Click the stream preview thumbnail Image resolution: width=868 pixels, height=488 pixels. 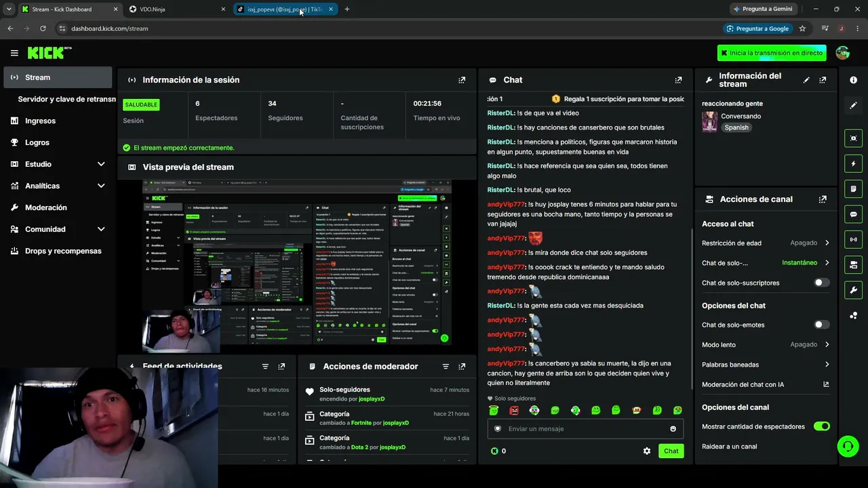(x=297, y=262)
